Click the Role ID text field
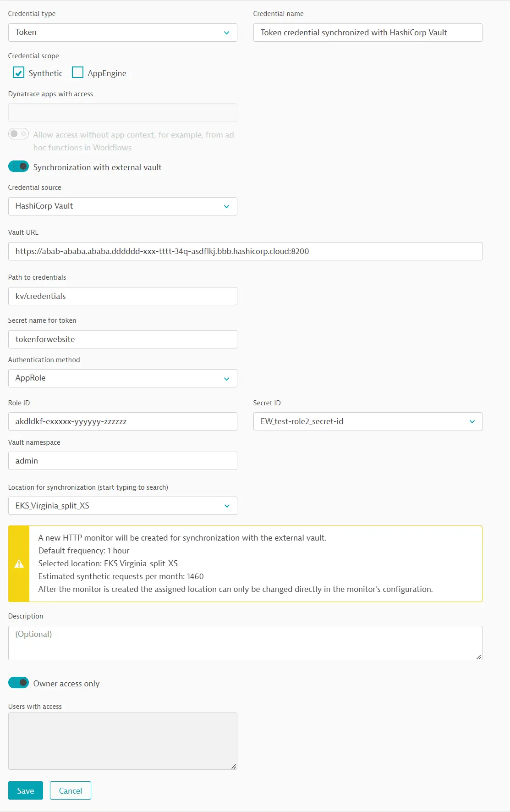This screenshot has width=510, height=812. click(122, 421)
